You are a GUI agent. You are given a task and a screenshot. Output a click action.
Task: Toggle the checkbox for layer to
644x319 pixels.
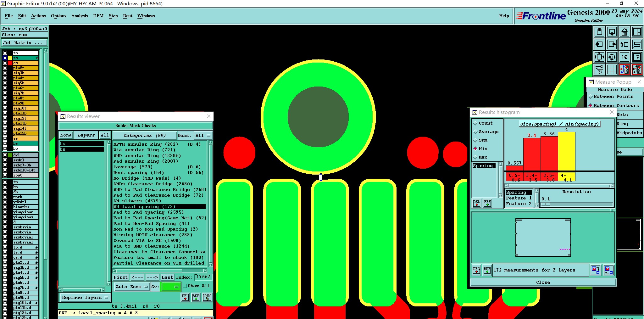(5, 53)
